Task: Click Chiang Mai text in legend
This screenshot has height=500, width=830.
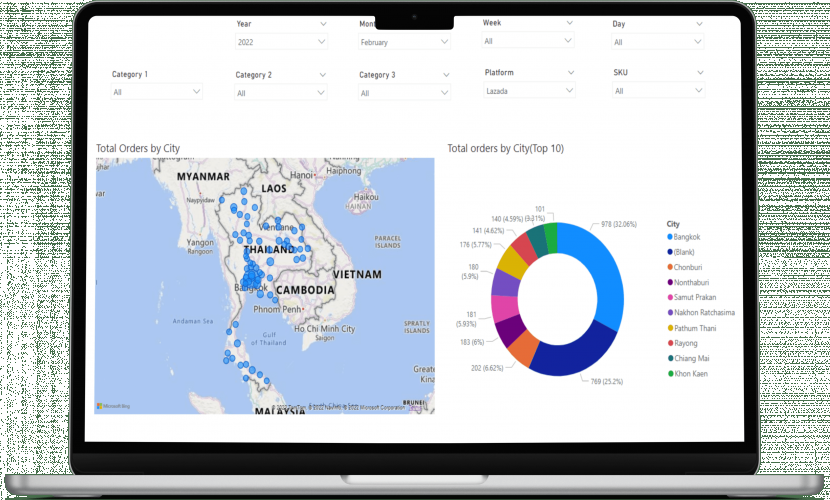Action: (692, 358)
